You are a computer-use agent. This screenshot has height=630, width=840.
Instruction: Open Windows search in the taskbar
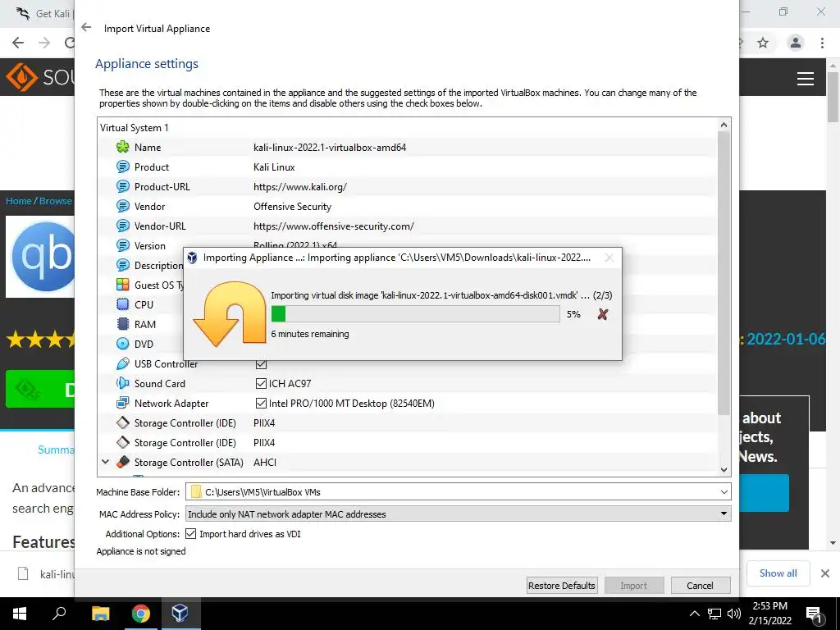[x=59, y=613]
